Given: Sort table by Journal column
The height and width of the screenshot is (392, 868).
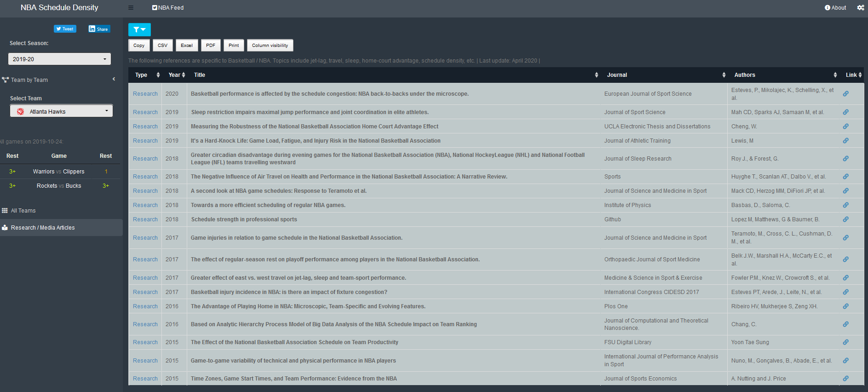Looking at the screenshot, I should [x=664, y=75].
